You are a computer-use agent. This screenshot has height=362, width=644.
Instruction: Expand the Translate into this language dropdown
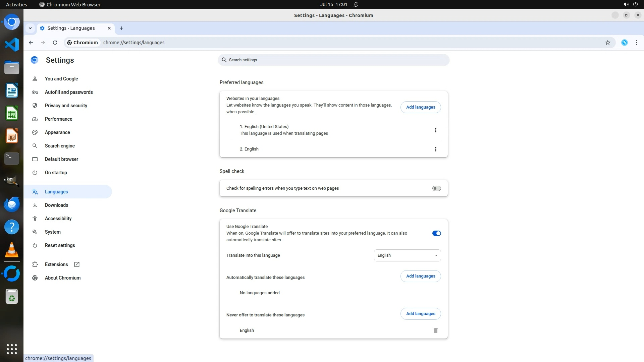point(407,255)
